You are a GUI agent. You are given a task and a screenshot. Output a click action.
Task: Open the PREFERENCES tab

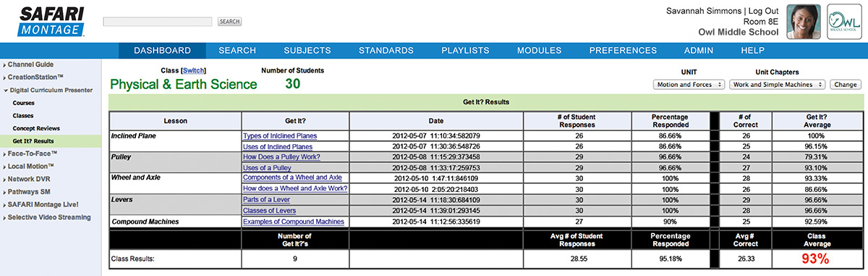(623, 51)
